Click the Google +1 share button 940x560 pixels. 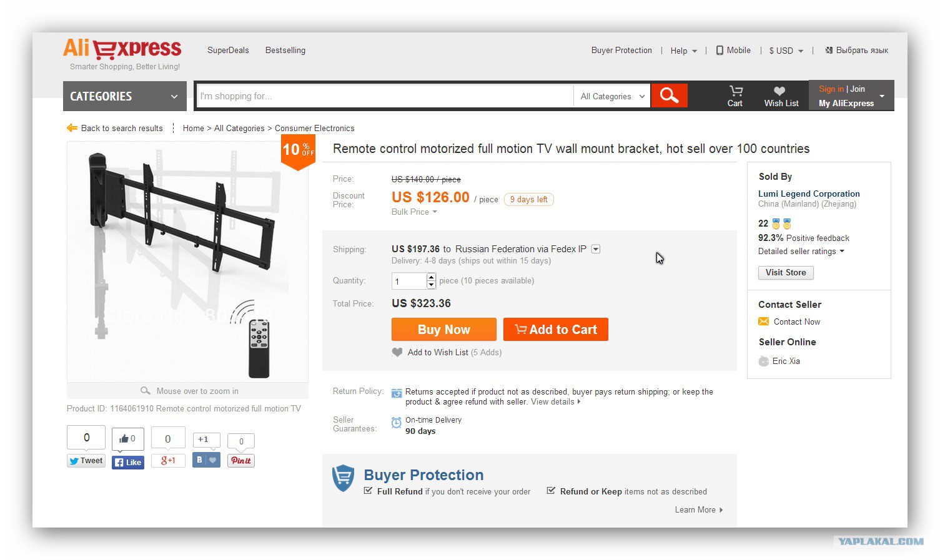[168, 461]
